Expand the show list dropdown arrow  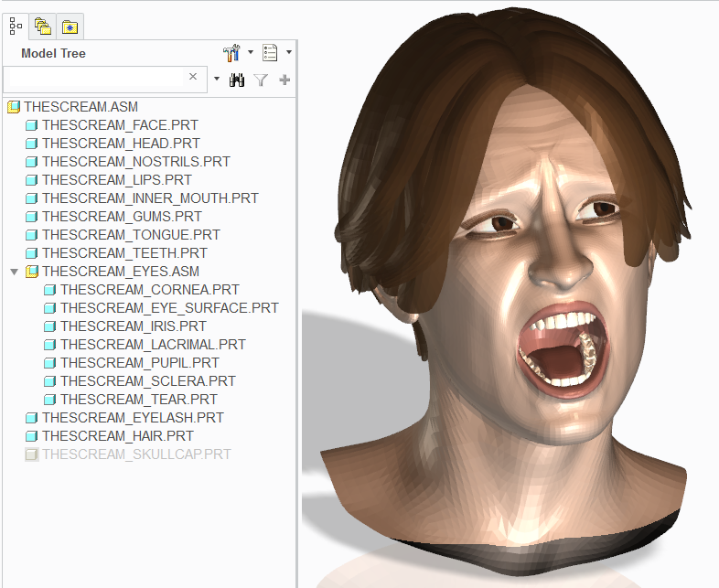(x=289, y=52)
